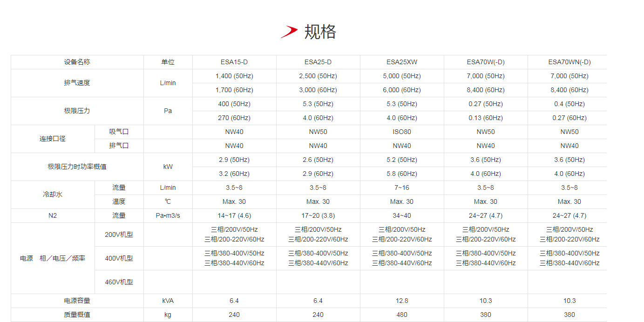
Task: Select the ESA70WN(-D) column header
Action: (x=569, y=62)
